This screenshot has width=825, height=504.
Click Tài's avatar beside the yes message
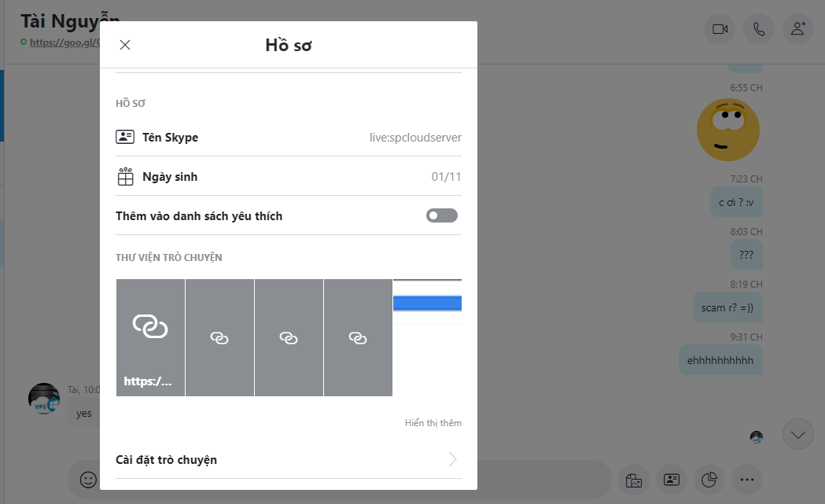(44, 399)
